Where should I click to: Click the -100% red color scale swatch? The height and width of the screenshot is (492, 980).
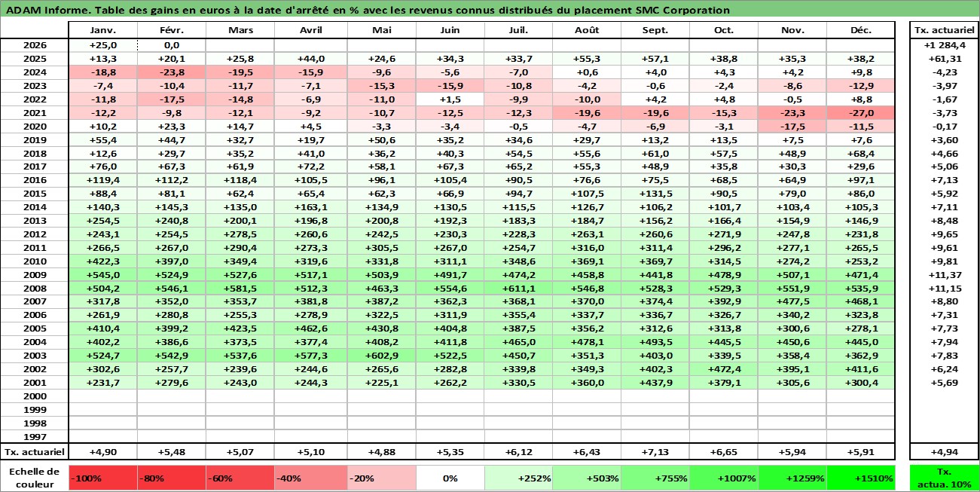coord(102,478)
